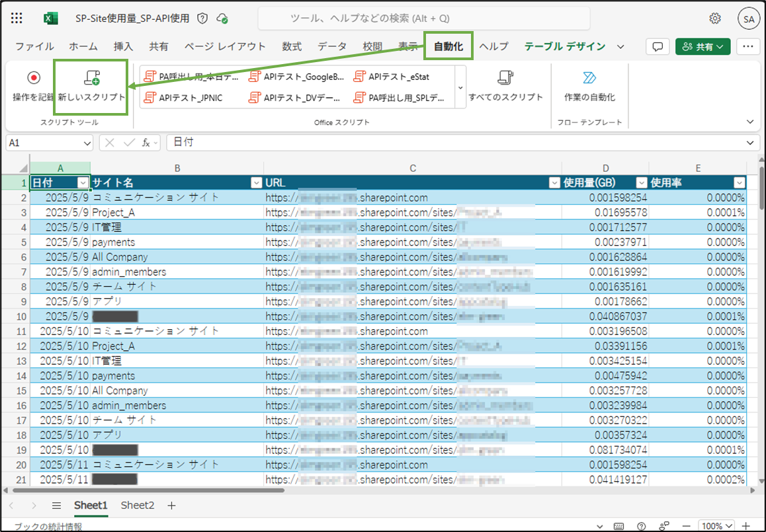Expand the formula bar
Image resolution: width=766 pixels, height=532 pixels.
750,143
